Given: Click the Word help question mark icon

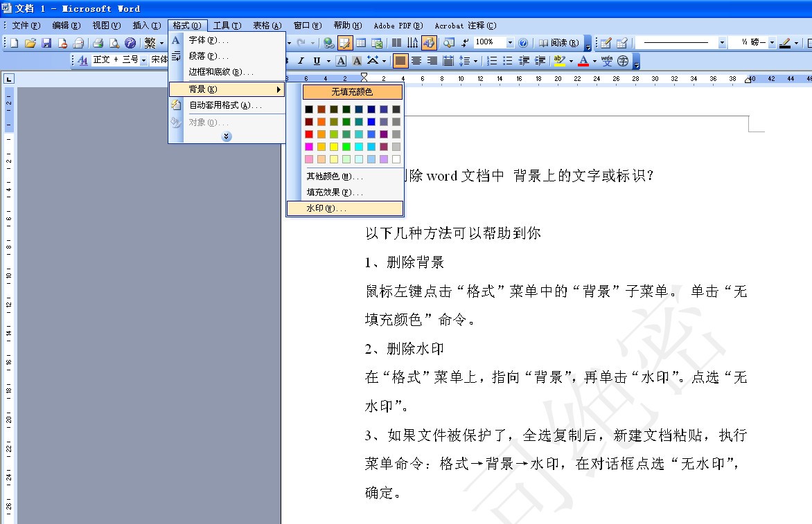Looking at the screenshot, I should (523, 43).
